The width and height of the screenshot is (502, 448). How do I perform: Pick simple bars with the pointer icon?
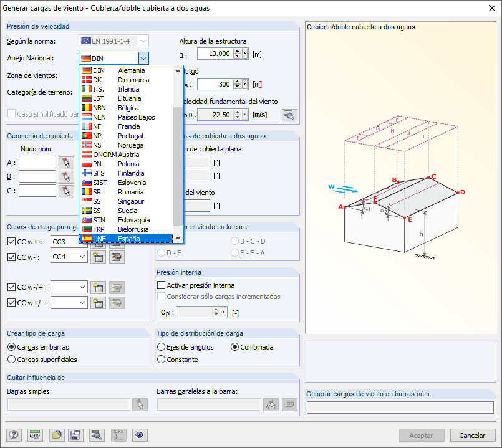click(140, 404)
